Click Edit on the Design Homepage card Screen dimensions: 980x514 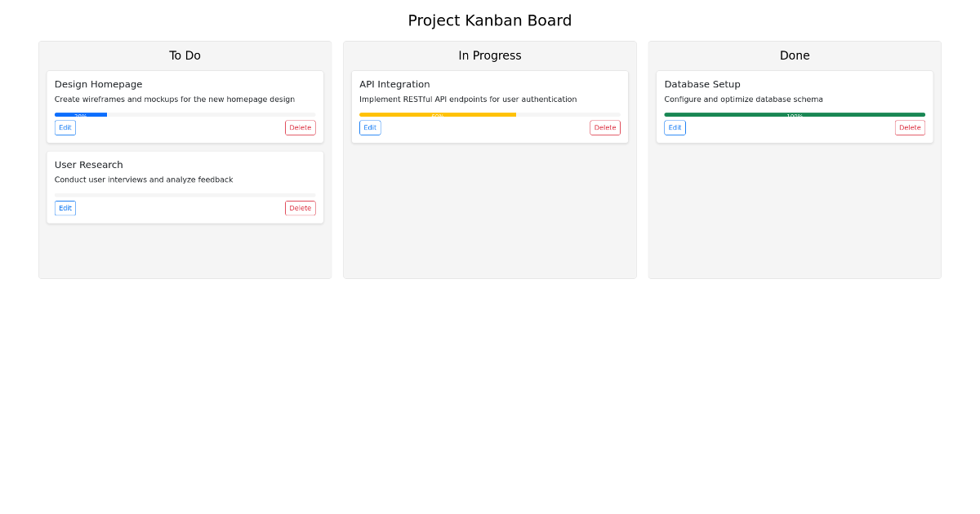(65, 127)
